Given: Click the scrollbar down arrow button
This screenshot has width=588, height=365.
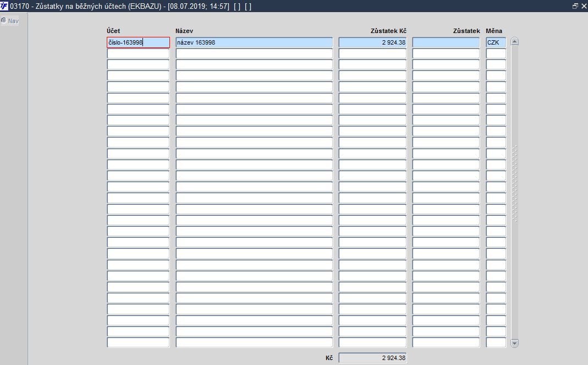Looking at the screenshot, I should click(515, 343).
